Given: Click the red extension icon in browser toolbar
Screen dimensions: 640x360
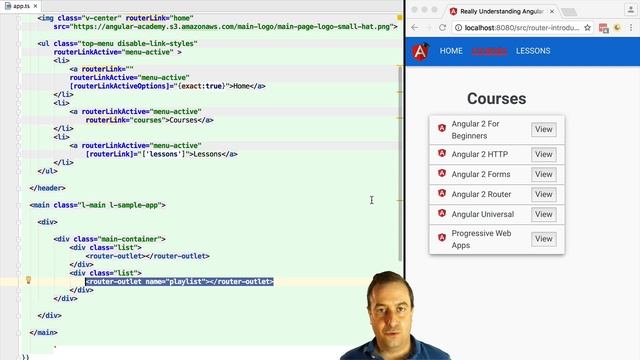Looking at the screenshot, I should (604, 28).
